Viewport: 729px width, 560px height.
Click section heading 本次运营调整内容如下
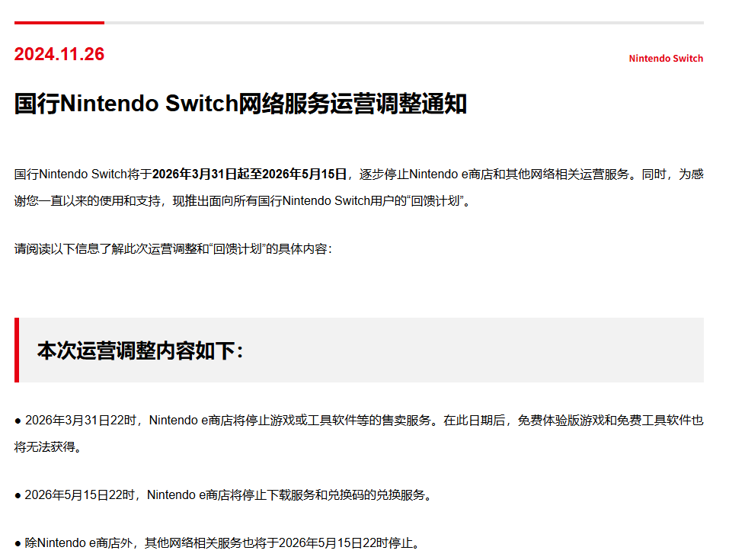coord(140,350)
